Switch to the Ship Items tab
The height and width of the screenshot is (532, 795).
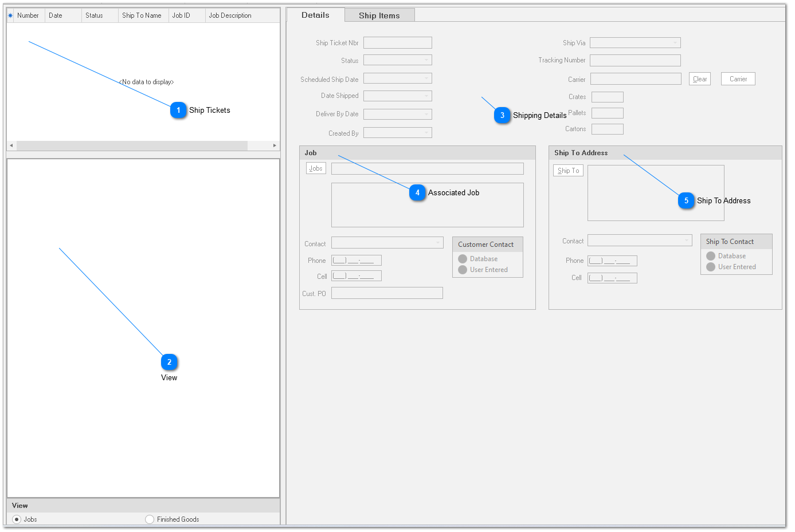coord(379,15)
